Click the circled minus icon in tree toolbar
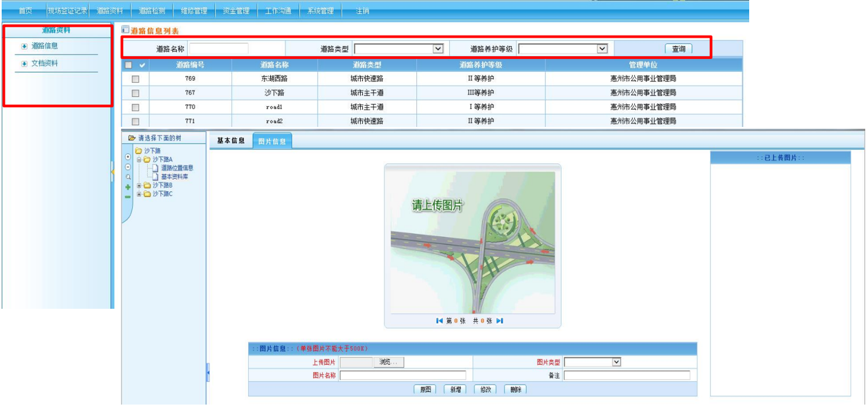Image resolution: width=868 pixels, height=409 pixels. [x=128, y=167]
